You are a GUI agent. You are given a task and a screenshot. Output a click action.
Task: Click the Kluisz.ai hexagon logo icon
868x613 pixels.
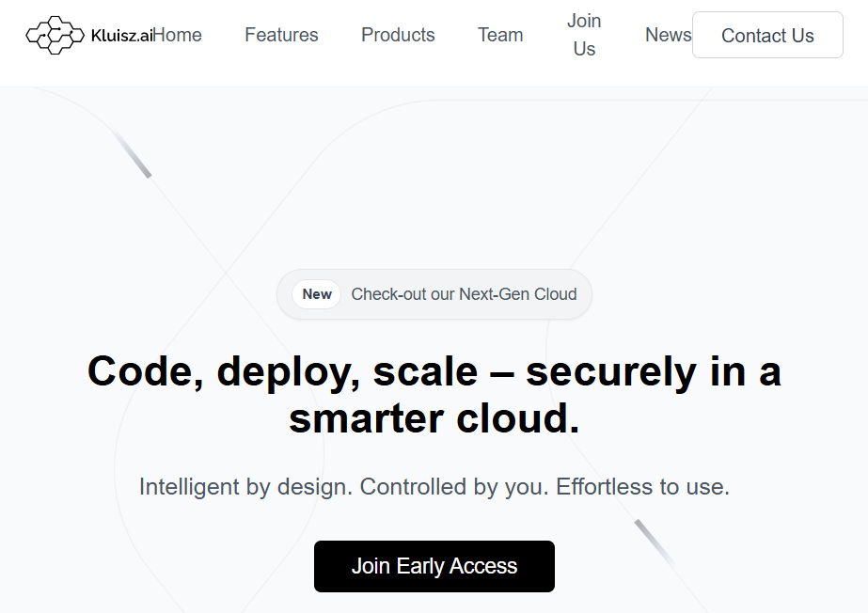click(x=55, y=36)
